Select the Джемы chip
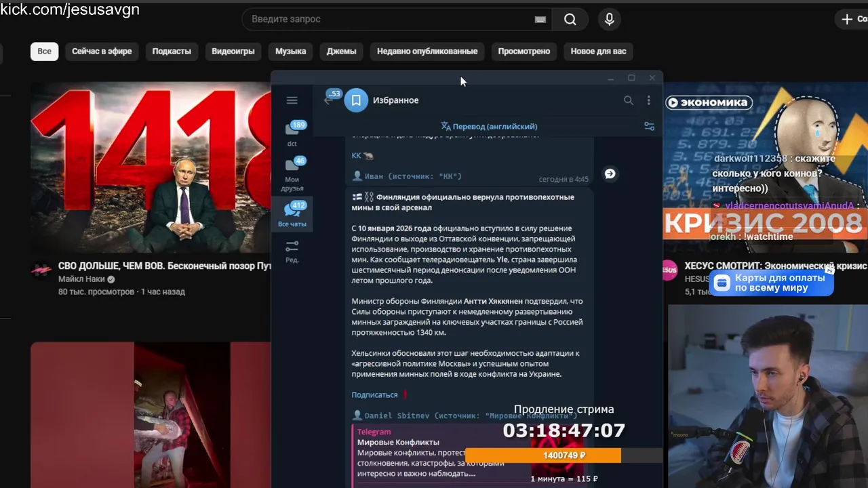This screenshot has height=488, width=868. point(341,51)
